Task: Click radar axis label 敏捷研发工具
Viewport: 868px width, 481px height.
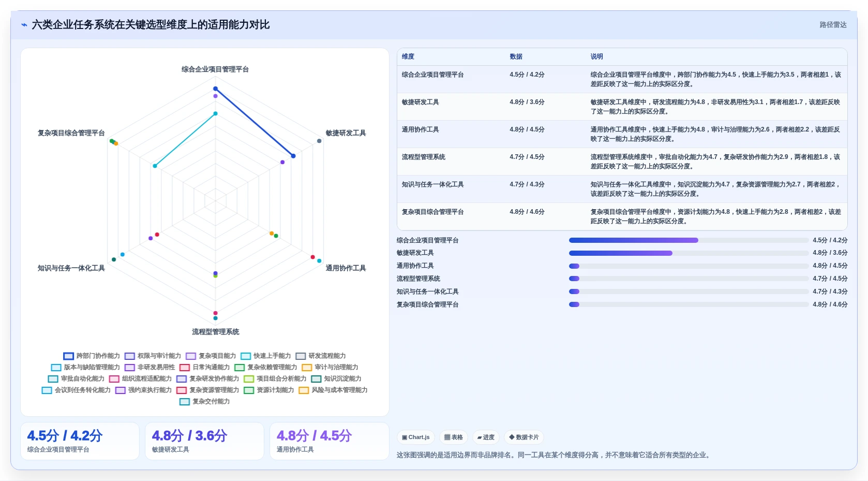Action: click(x=346, y=133)
